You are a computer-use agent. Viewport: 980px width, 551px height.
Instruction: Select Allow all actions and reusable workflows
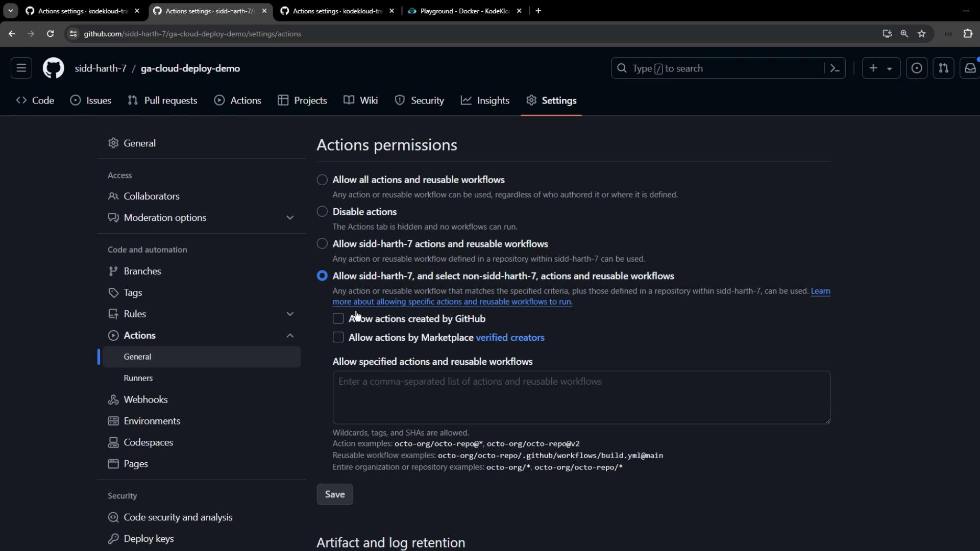[x=322, y=180]
